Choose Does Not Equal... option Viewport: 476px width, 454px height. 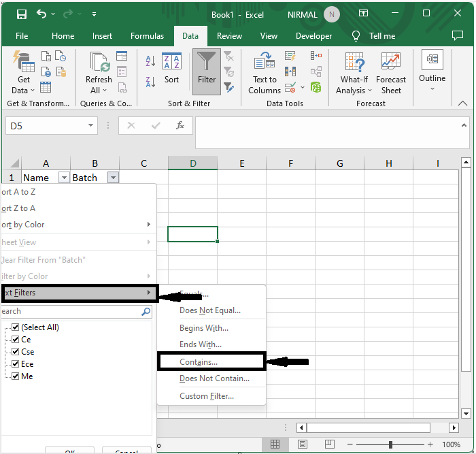(x=211, y=310)
